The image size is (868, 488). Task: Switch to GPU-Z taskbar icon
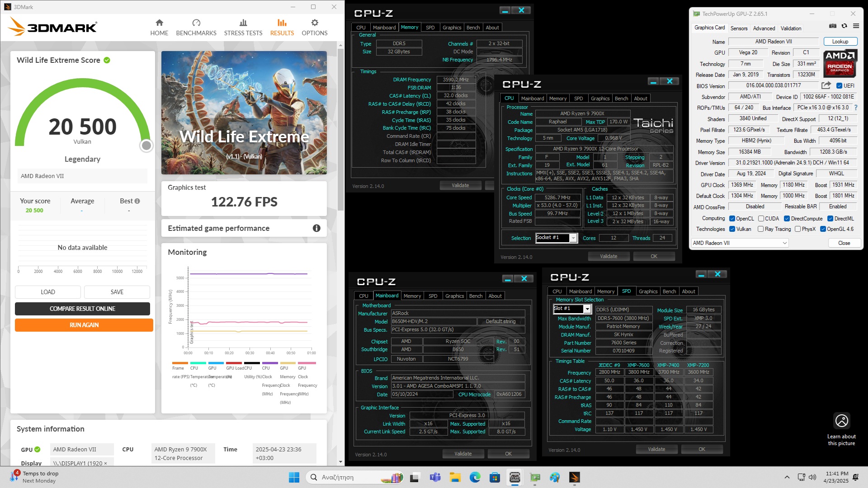point(535,477)
